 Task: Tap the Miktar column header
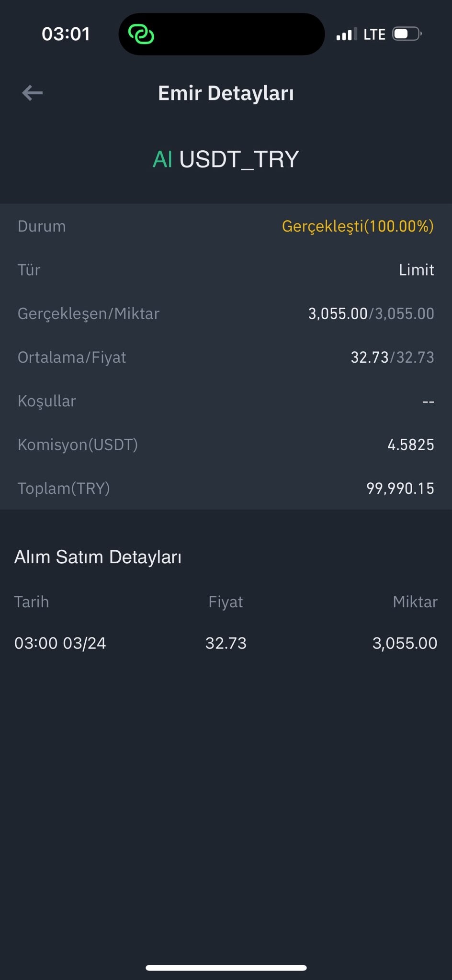(415, 601)
